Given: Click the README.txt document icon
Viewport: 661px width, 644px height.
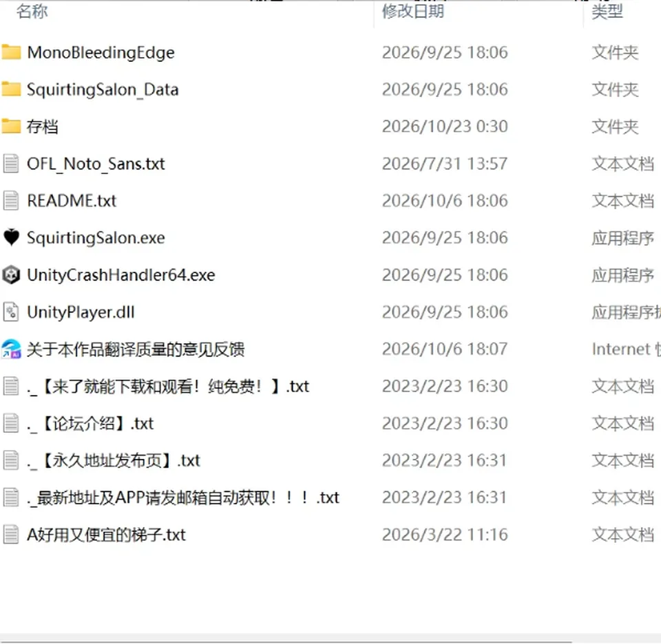Looking at the screenshot, I should point(11,201).
